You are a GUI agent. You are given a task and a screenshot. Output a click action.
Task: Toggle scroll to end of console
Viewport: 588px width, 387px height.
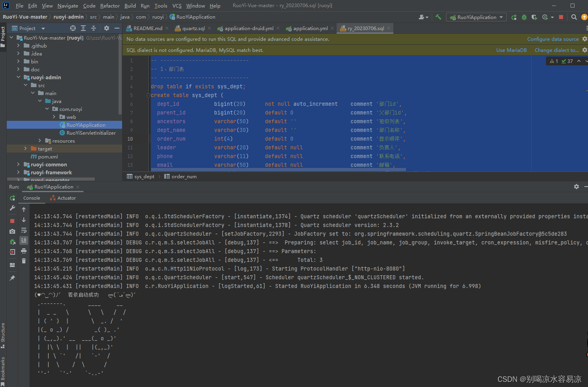(x=24, y=240)
